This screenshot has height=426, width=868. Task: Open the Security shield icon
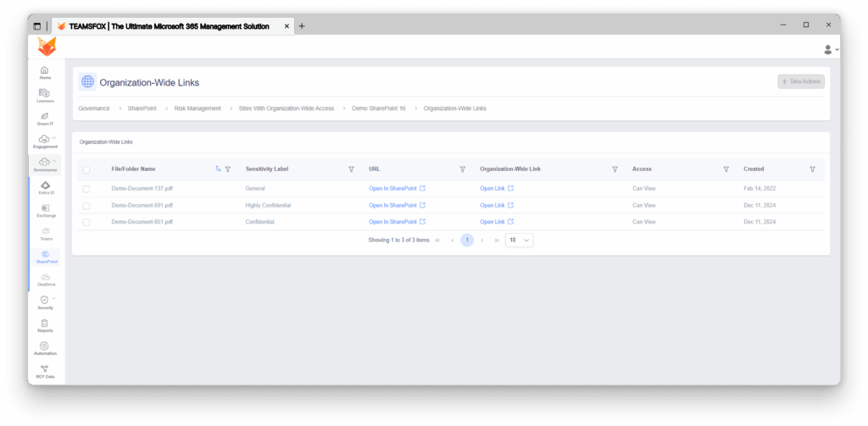click(44, 300)
